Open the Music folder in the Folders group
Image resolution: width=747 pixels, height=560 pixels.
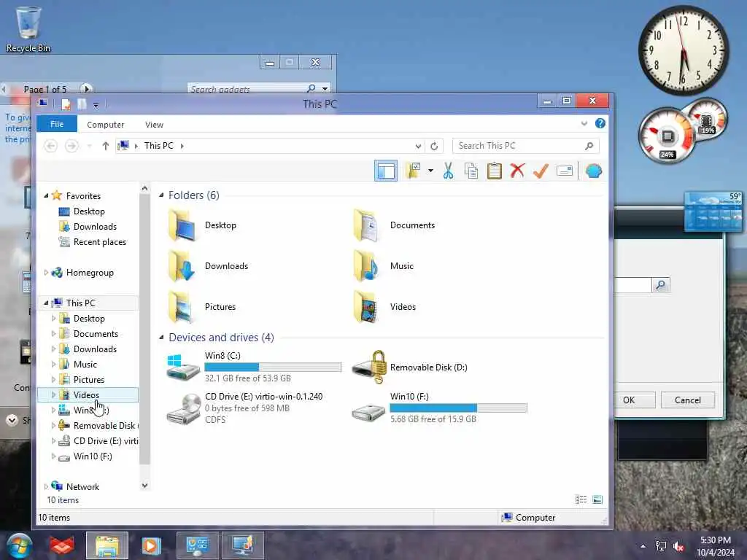(x=384, y=266)
